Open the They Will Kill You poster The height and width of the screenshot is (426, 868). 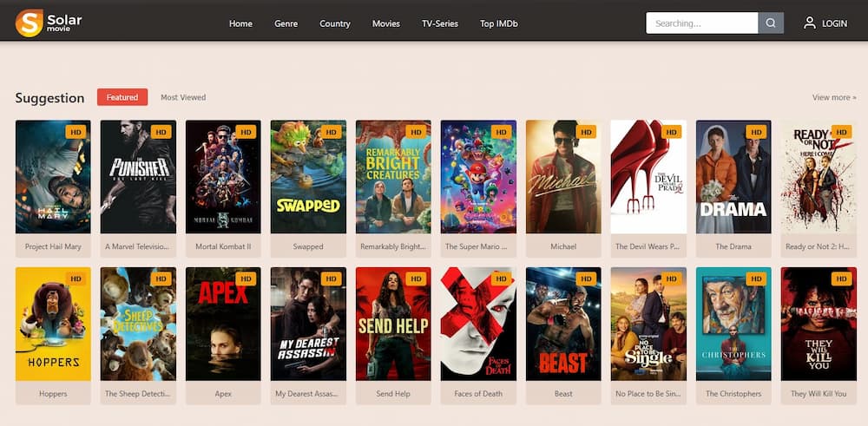819,324
